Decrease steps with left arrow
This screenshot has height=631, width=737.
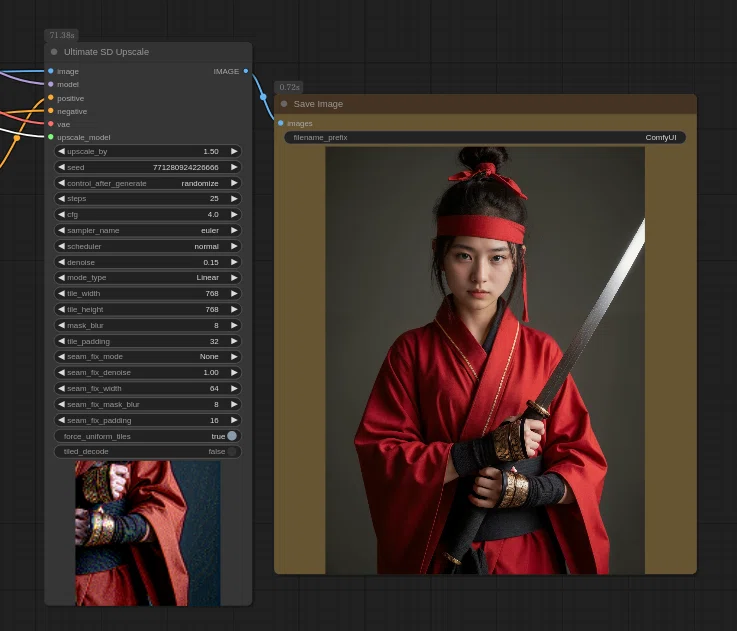coord(62,198)
